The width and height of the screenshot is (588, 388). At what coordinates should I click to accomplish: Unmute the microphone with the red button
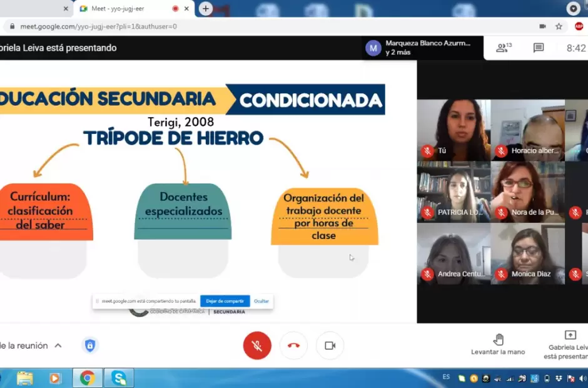(x=257, y=345)
